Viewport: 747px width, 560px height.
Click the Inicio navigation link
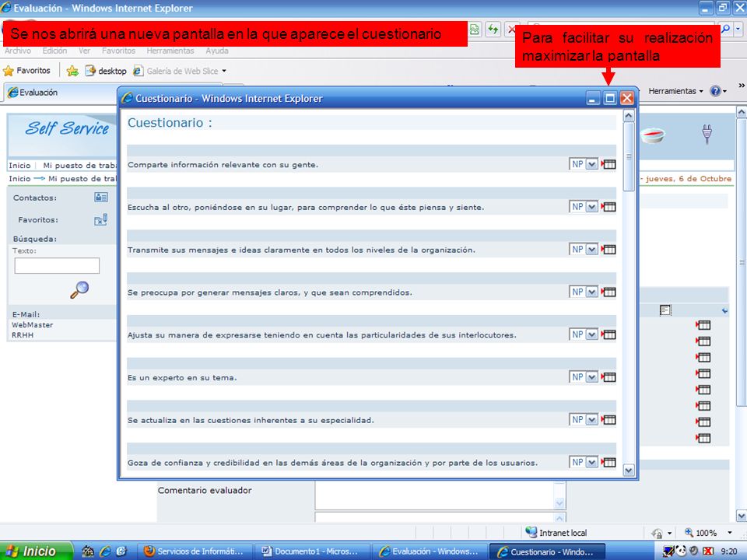pos(19,165)
